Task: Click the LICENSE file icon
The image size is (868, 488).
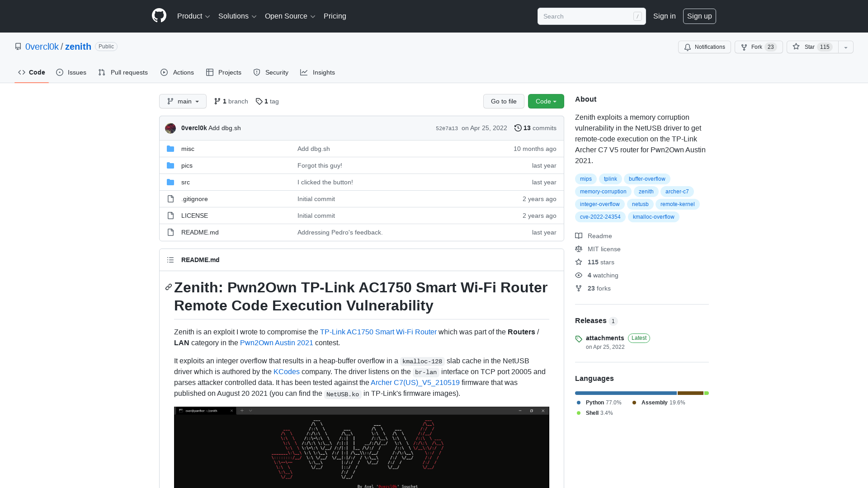Action: click(170, 216)
